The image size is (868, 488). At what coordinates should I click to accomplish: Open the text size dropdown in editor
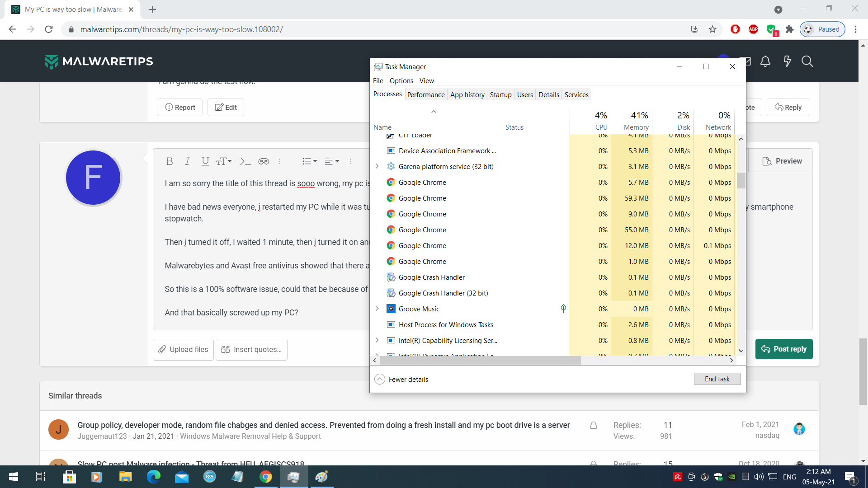[x=224, y=161]
